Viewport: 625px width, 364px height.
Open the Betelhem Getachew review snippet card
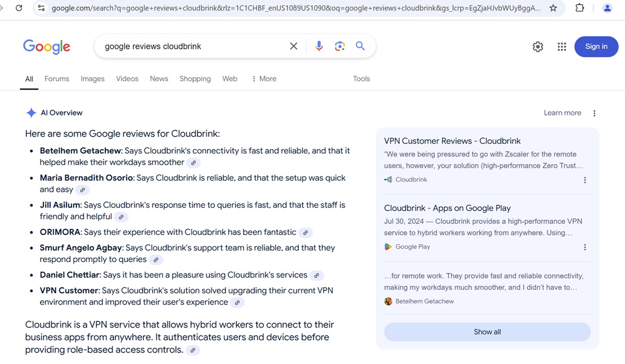tap(487, 289)
